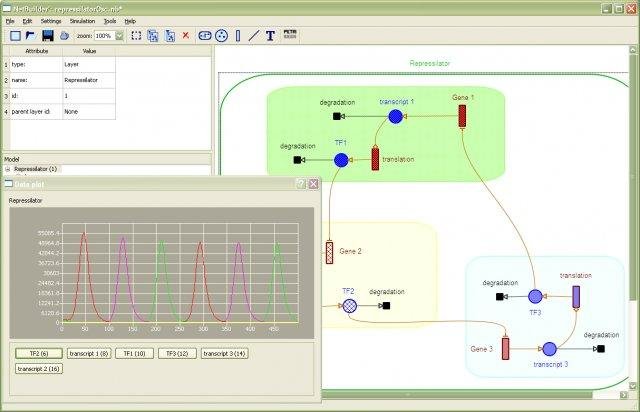The width and height of the screenshot is (640, 412).
Task: Click the Value column header
Action: [x=89, y=51]
